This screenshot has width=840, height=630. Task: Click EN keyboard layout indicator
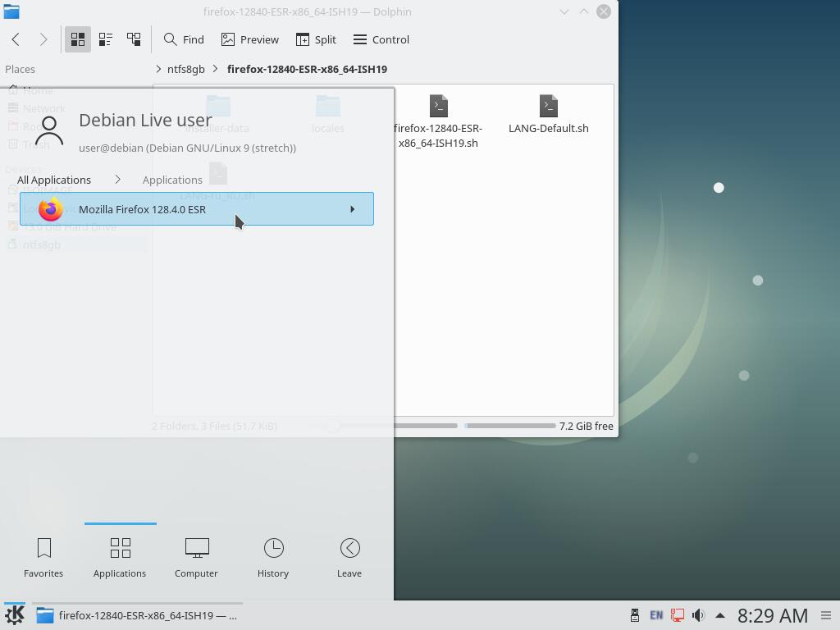coord(656,615)
